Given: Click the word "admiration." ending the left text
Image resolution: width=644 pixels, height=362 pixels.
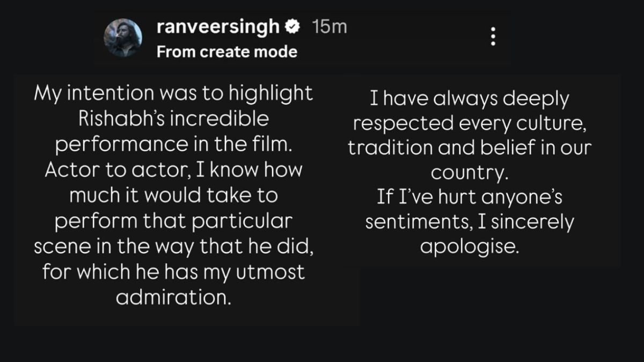Looking at the screenshot, I should (173, 298).
